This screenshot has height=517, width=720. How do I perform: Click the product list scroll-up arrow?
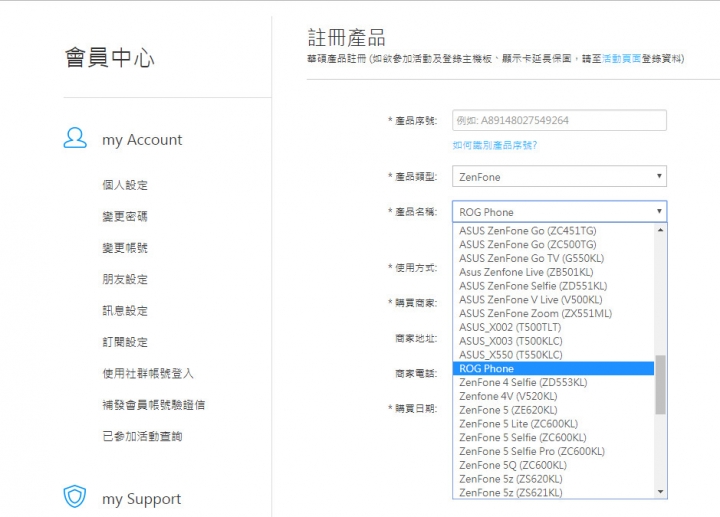point(660,230)
